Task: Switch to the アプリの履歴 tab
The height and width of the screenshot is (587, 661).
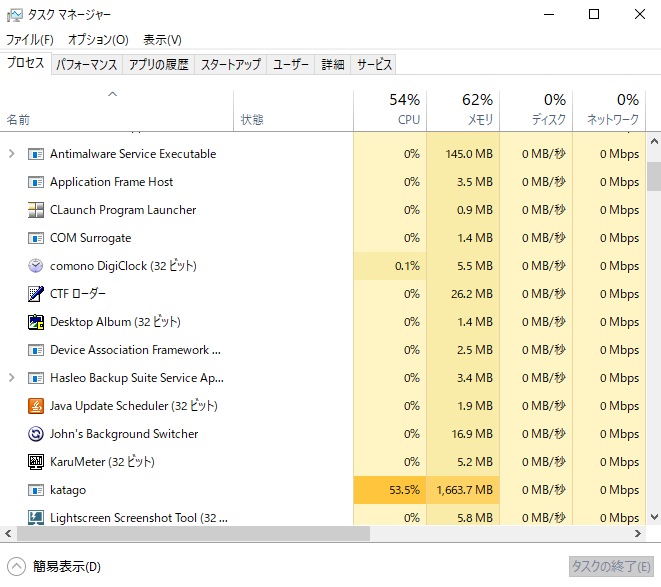Action: (x=159, y=65)
